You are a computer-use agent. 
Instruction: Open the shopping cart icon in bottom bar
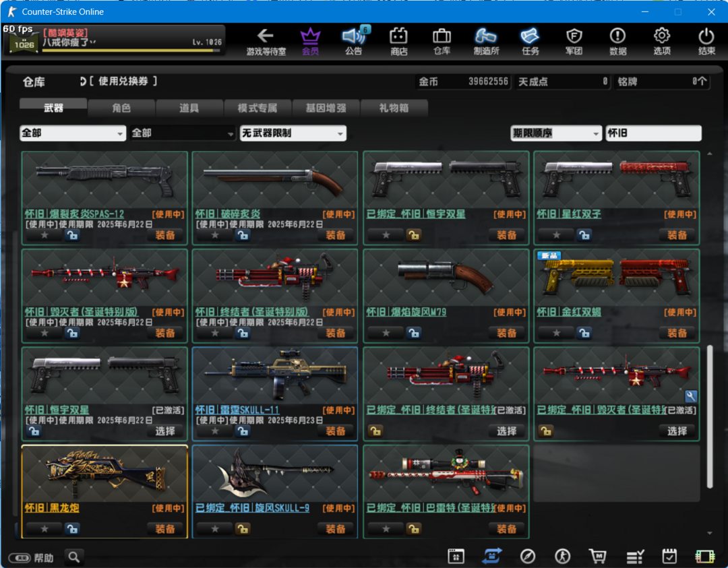[x=597, y=555]
